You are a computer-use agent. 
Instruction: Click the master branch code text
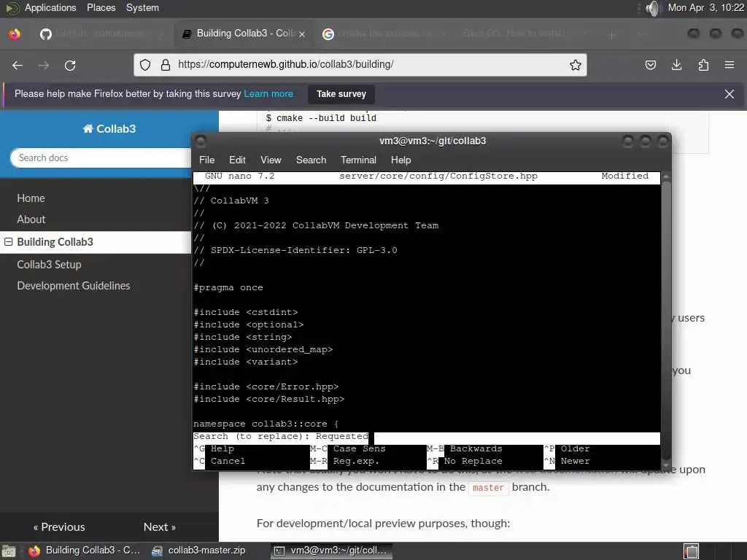pos(488,488)
